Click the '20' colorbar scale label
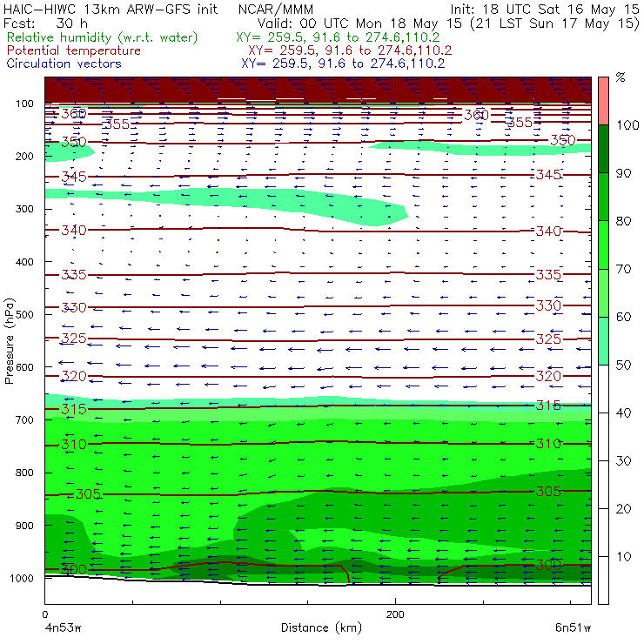 pos(623,509)
